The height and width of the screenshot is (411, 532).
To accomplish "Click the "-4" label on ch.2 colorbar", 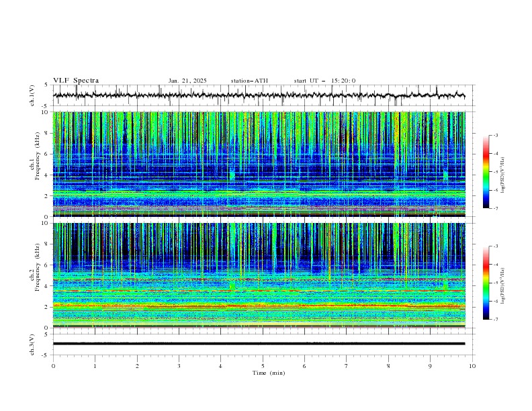I will (x=495, y=265).
